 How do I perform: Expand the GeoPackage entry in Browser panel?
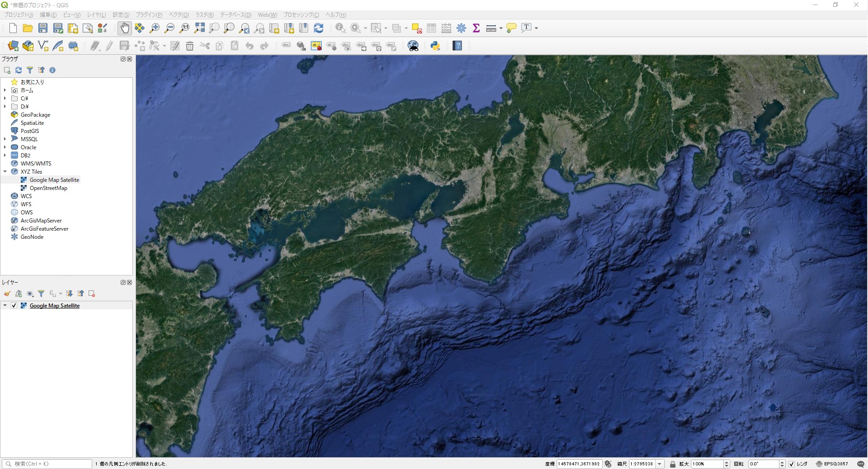[6, 114]
